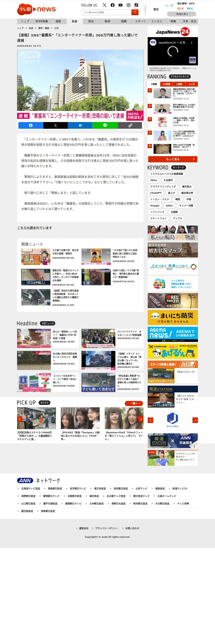The width and height of the screenshot is (215, 644).
Task: Open the ANN network logo
Action: click(25, 480)
